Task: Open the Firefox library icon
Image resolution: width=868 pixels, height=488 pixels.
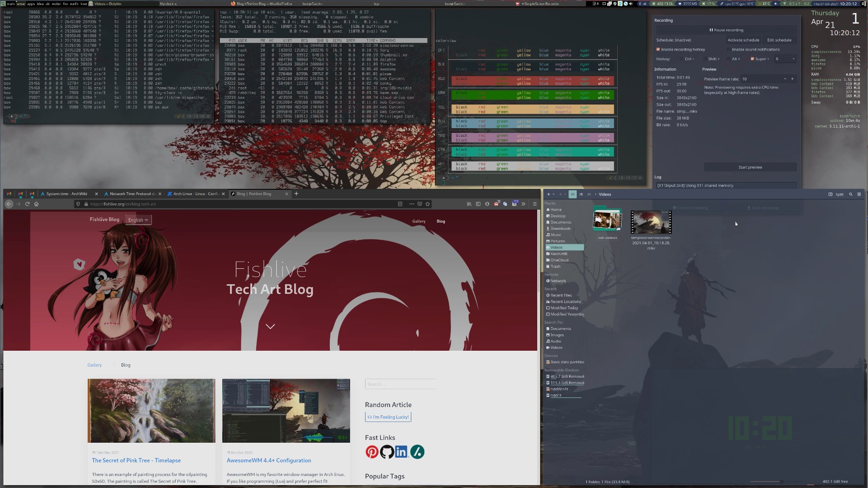Action: (469, 204)
